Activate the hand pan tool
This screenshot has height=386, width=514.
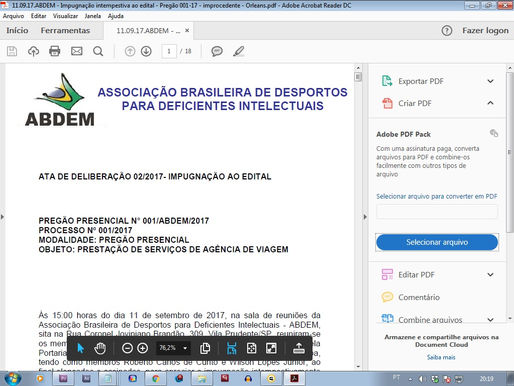[100, 348]
